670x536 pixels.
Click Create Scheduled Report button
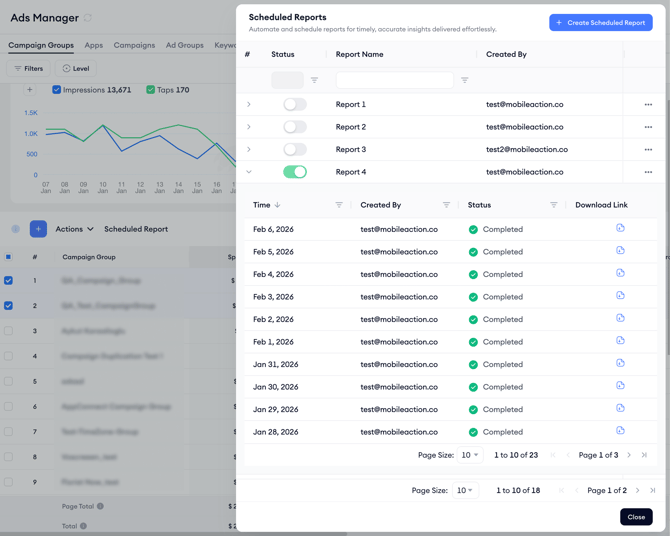pos(601,22)
